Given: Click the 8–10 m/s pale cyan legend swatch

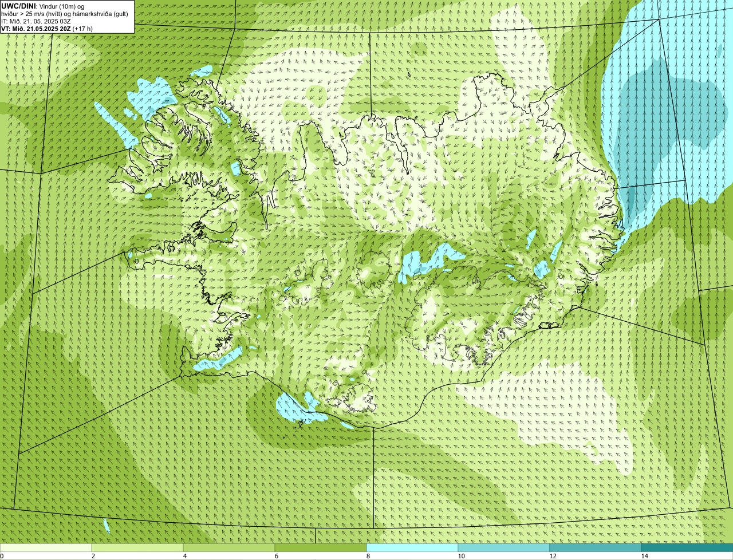Looking at the screenshot, I should (412, 547).
